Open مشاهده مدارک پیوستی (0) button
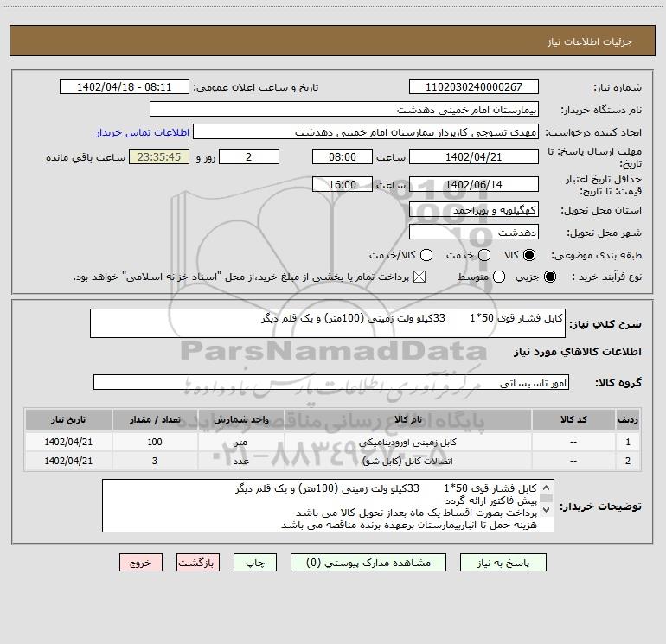666x644 pixels. click(x=368, y=563)
